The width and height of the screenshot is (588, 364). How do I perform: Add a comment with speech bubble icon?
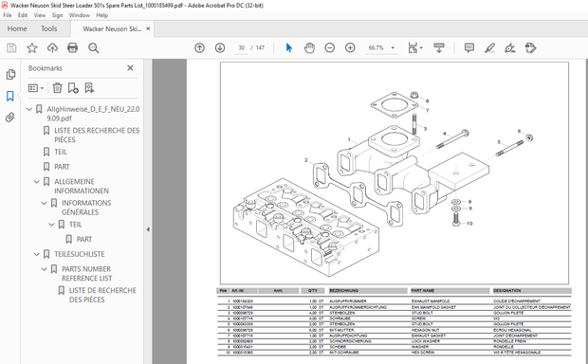[x=469, y=48]
